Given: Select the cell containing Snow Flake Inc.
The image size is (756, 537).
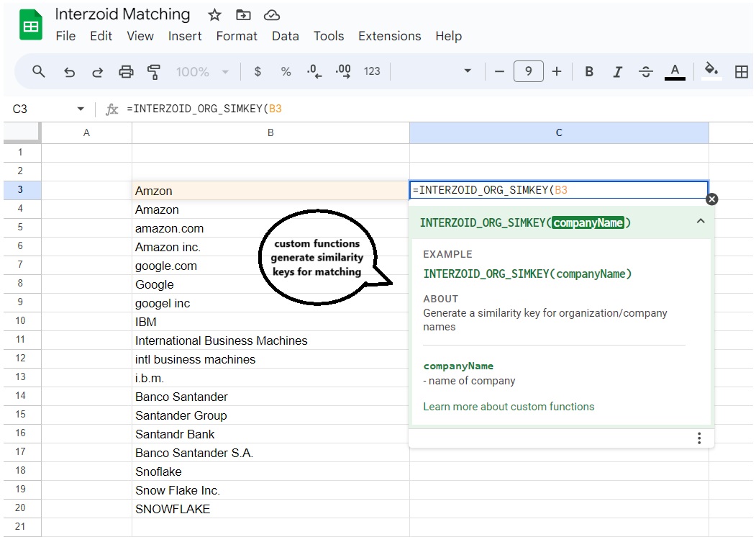Looking at the screenshot, I should coord(270,490).
